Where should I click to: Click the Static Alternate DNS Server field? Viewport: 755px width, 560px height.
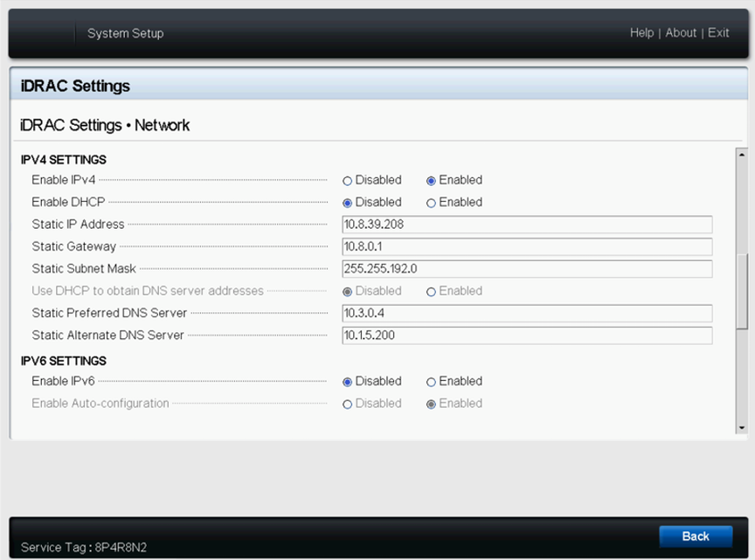click(x=527, y=335)
